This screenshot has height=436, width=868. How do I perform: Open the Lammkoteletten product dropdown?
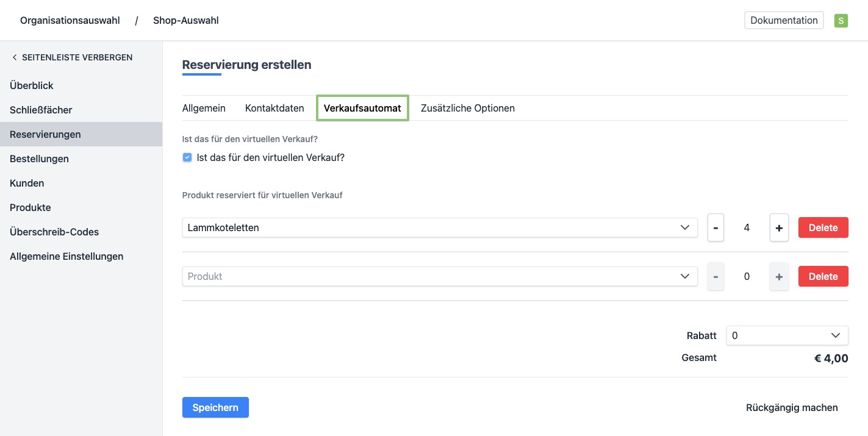tap(439, 227)
